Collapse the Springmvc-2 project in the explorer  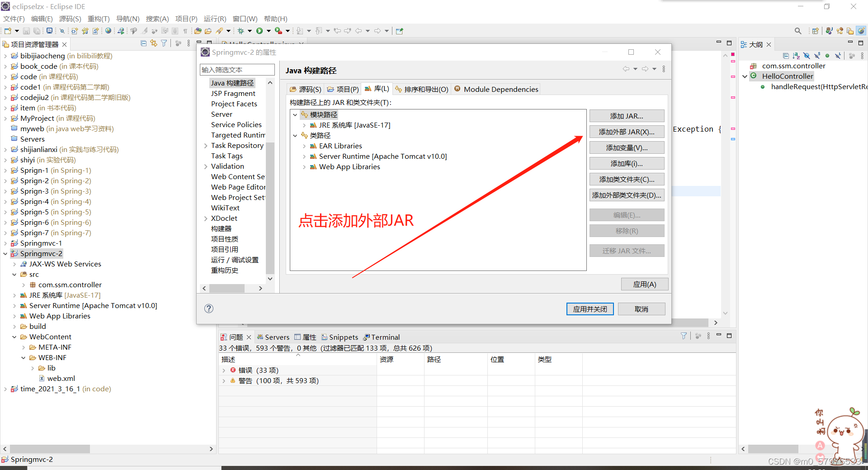[5, 254]
